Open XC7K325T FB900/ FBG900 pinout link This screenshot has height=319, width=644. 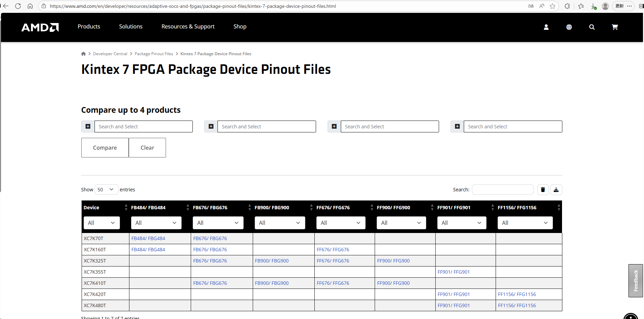(x=272, y=261)
